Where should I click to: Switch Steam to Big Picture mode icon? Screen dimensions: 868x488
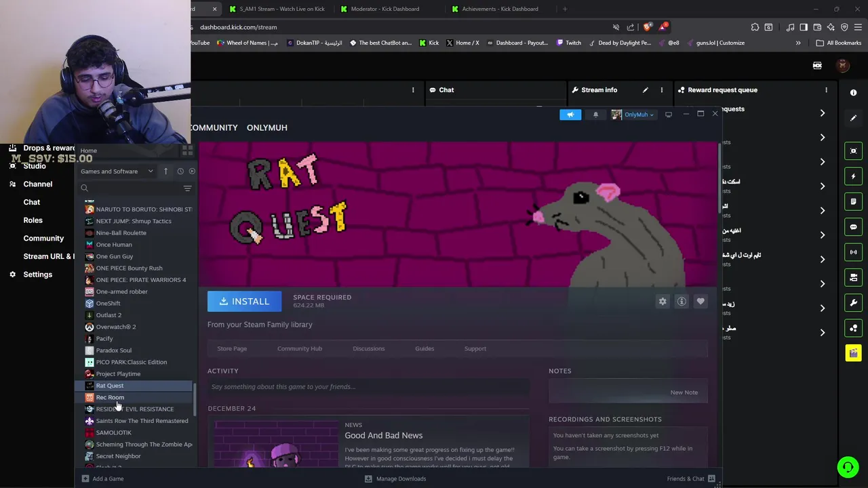[x=668, y=115]
